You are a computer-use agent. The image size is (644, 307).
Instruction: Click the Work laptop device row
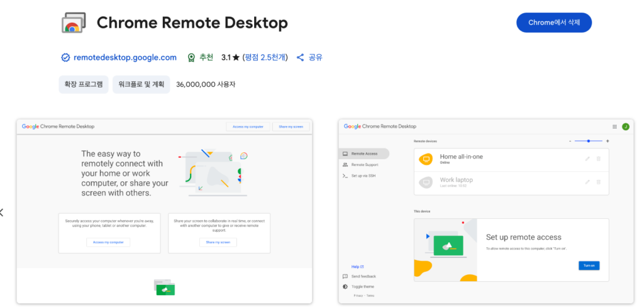[511, 183]
